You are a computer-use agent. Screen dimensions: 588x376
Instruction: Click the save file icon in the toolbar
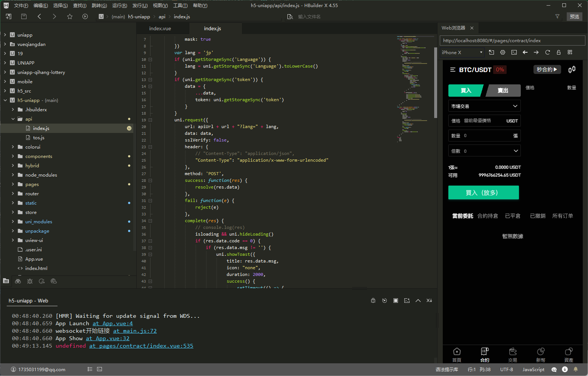pos(24,16)
